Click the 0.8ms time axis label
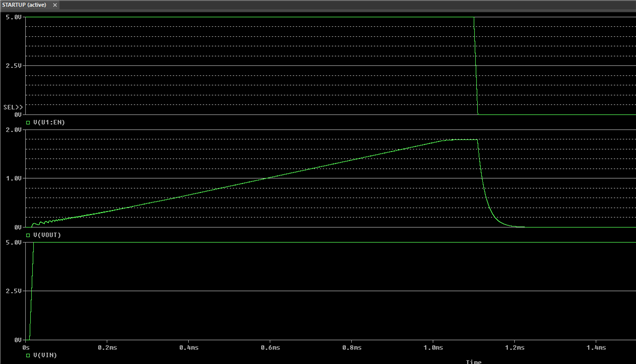Viewport: 636px width, 364px height. (x=352, y=347)
